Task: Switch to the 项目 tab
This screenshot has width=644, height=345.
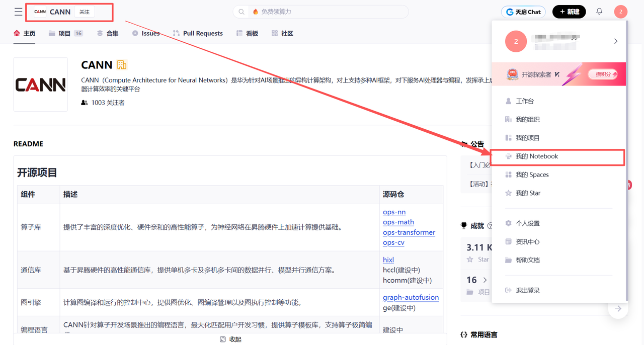Action: click(x=65, y=33)
